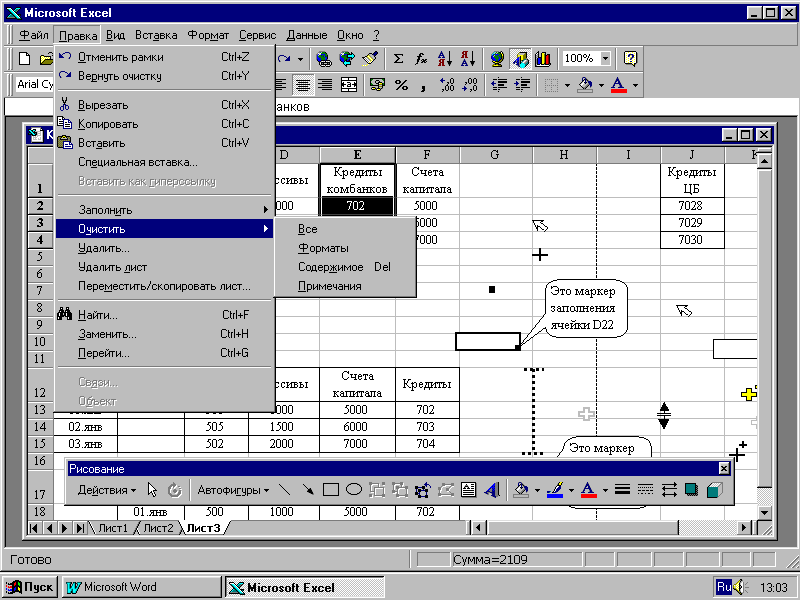This screenshot has width=800, height=600.
Task: Open 3-D settings icon
Action: 715,490
